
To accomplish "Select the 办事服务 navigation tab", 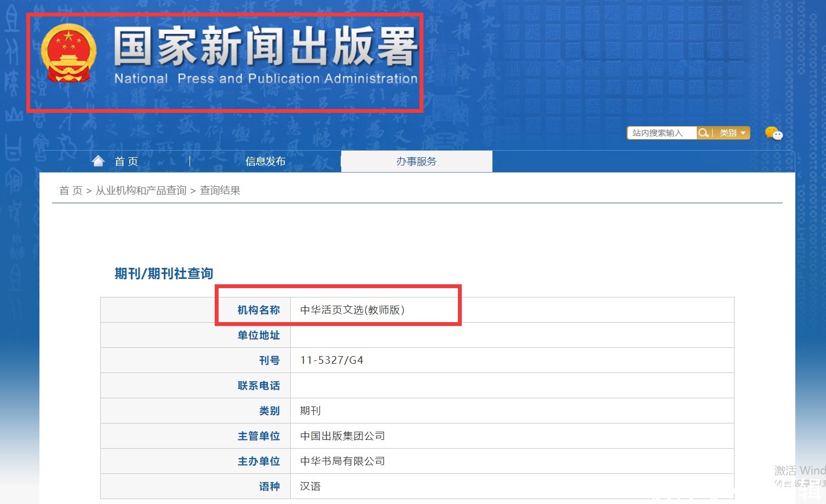I will pos(416,162).
